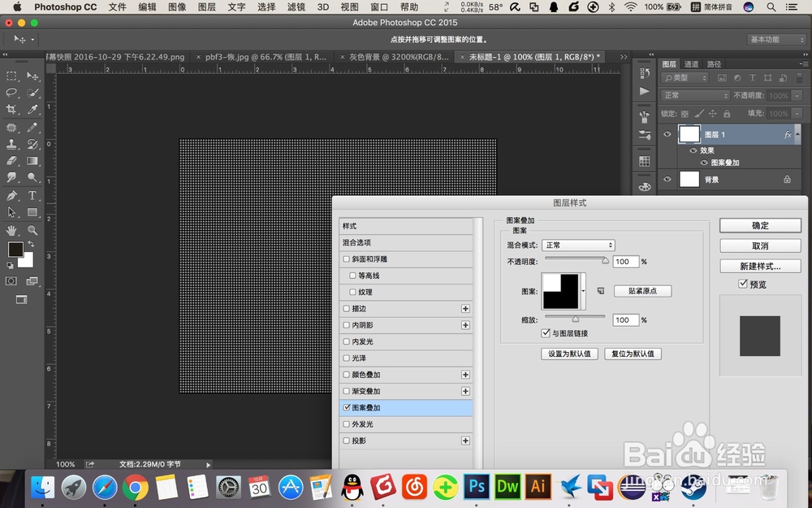
Task: Select the Lasso tool
Action: click(11, 93)
